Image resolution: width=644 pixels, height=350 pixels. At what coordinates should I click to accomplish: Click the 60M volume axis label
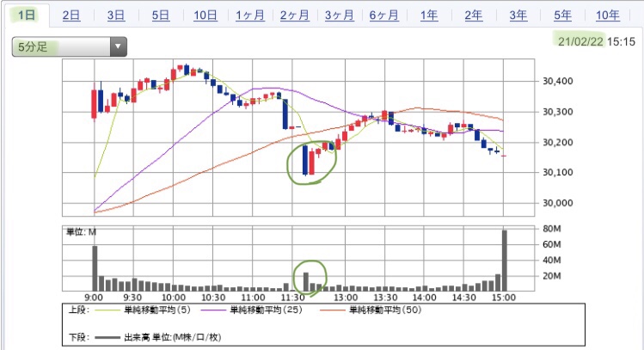tap(552, 244)
